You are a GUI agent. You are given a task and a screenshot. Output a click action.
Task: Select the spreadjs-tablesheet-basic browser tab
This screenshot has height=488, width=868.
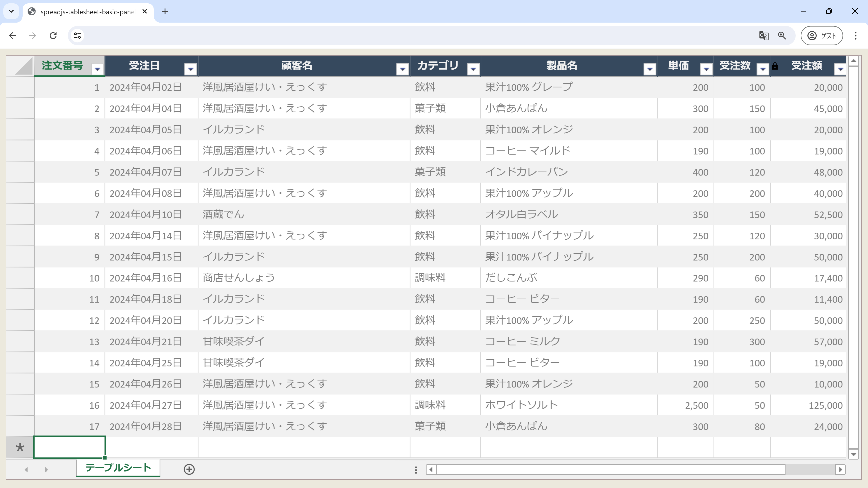pos(88,12)
